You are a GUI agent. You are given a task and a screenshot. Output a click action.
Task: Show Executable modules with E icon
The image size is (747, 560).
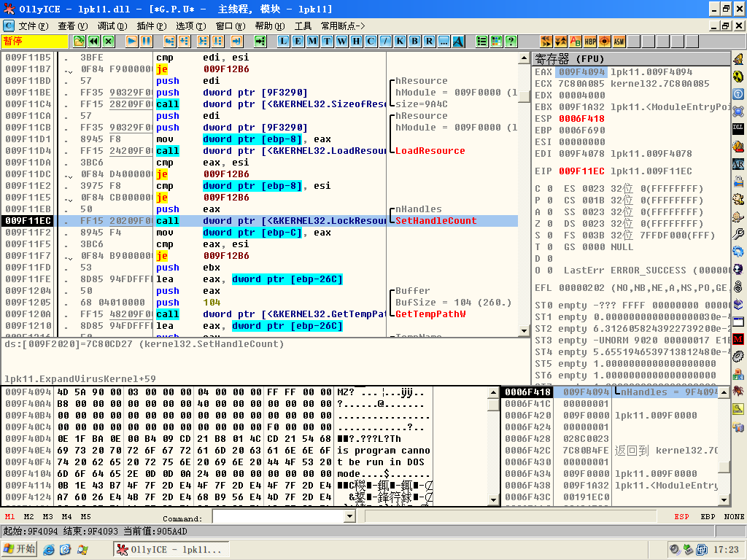pyautogui.click(x=298, y=41)
